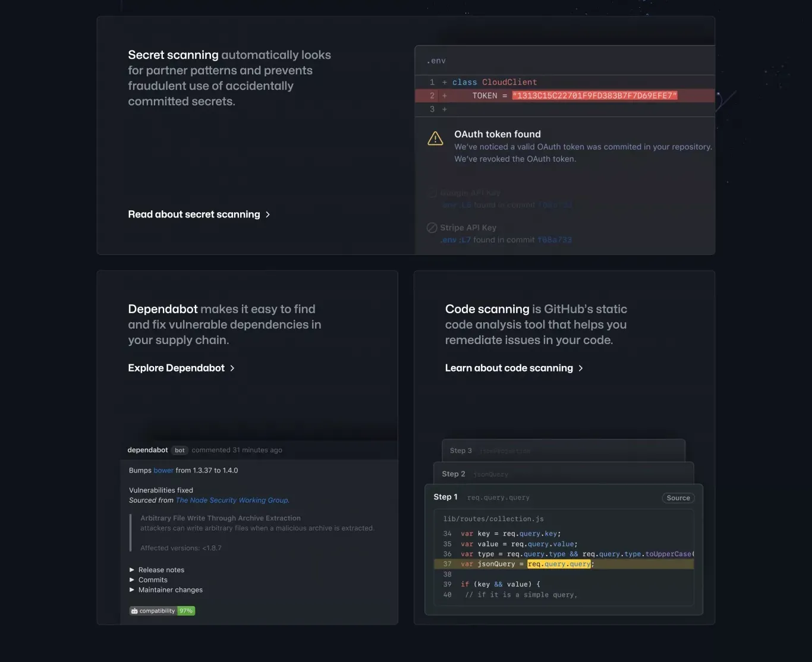Viewport: 812px width, 662px height.
Task: Open The Node Security Working Group link
Action: pyautogui.click(x=232, y=500)
